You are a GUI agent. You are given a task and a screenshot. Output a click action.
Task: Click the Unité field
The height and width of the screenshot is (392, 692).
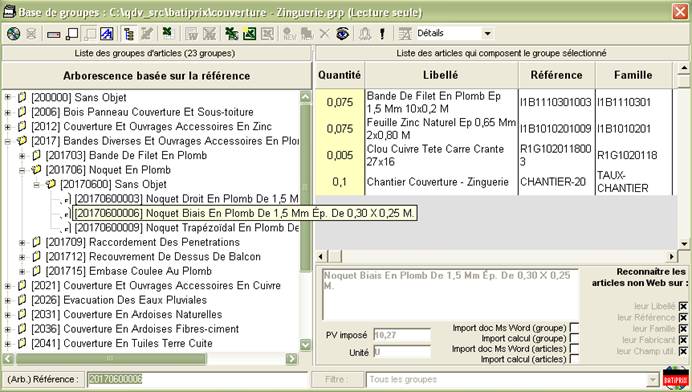tap(402, 353)
